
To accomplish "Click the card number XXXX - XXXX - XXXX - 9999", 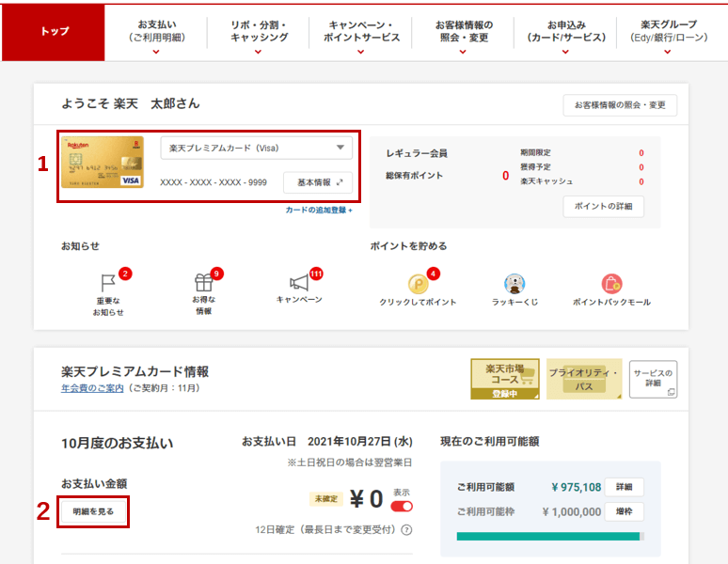I will [214, 182].
